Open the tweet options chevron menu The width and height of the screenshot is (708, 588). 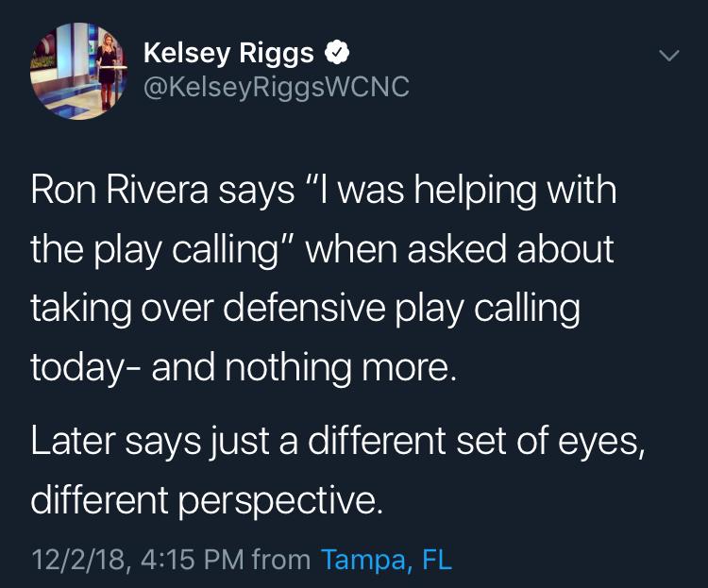click(x=668, y=56)
